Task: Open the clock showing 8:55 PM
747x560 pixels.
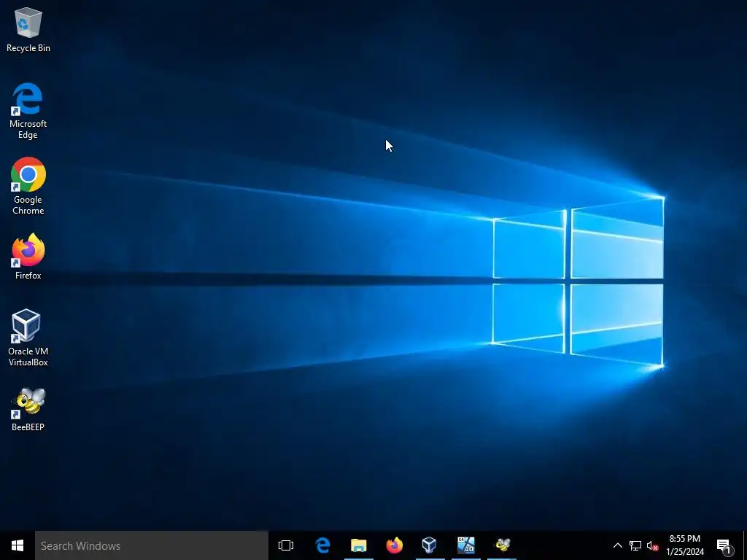Action: click(x=684, y=545)
